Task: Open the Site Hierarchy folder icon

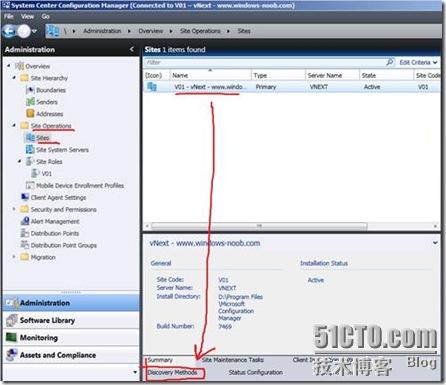Action: click(x=24, y=78)
